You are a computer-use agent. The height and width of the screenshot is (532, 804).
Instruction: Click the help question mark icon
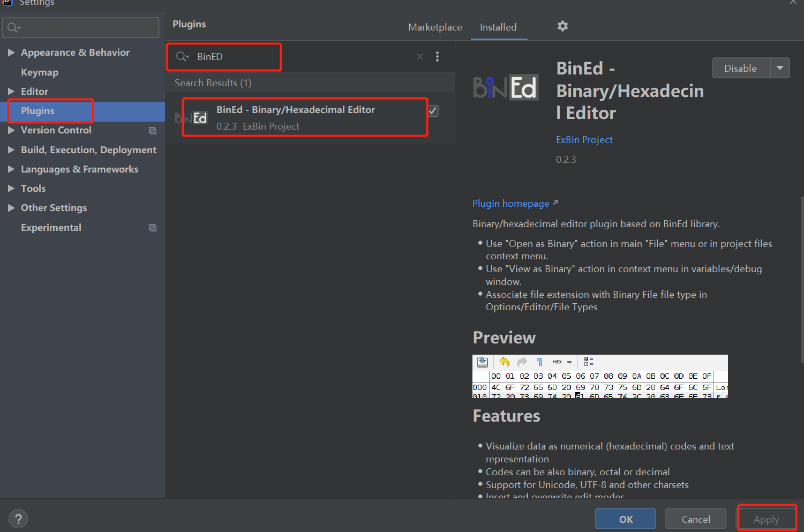click(18, 518)
